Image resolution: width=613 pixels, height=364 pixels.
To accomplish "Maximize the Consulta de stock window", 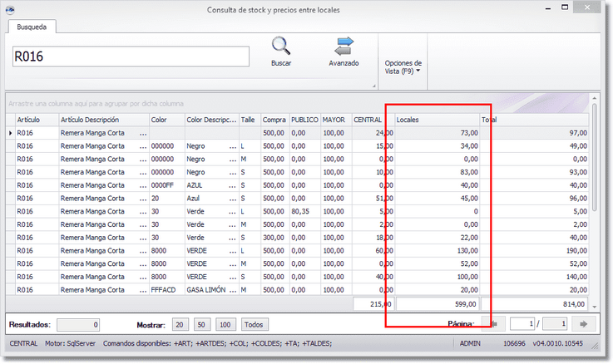I will tap(565, 7).
